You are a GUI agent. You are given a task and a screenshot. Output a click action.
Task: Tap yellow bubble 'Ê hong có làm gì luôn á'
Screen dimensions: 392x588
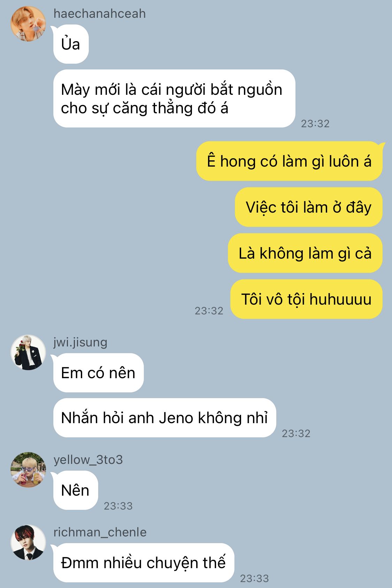289,161
